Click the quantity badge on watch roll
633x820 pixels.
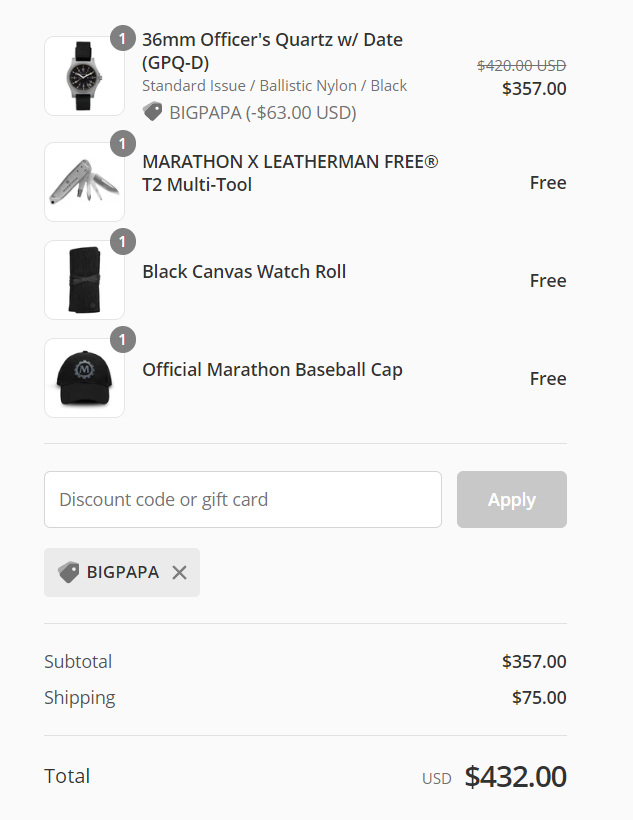pyautogui.click(x=122, y=243)
